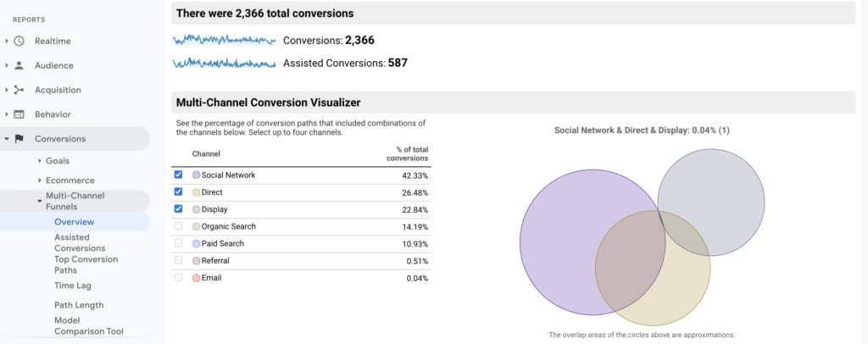Open the Acquisition reports
Image resolution: width=868 pixels, height=344 pixels.
58,90
